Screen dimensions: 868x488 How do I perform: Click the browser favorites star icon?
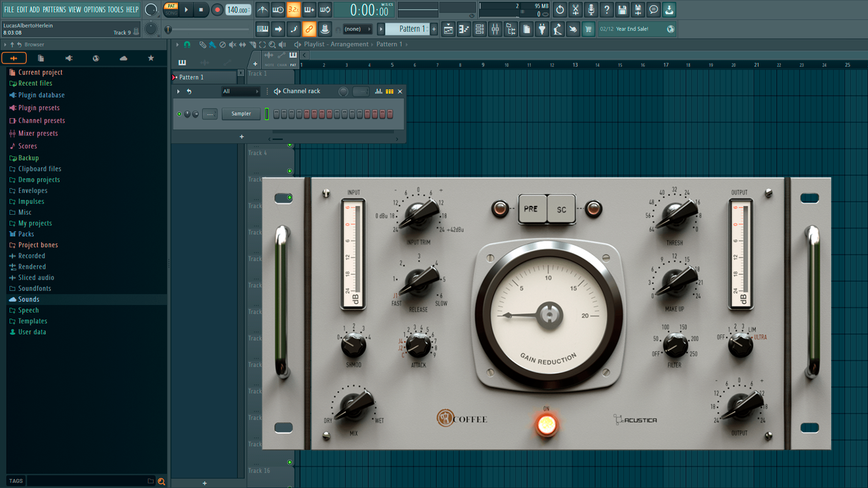151,58
